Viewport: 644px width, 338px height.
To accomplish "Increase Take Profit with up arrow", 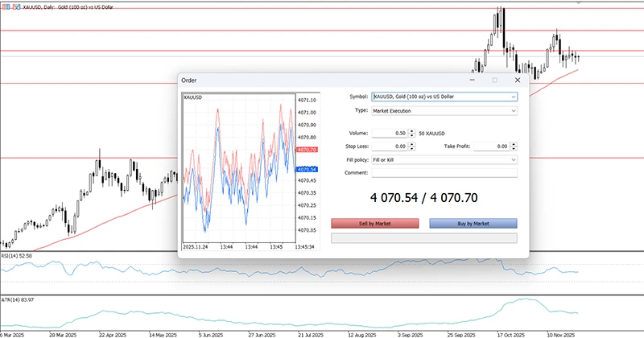I will [514, 144].
